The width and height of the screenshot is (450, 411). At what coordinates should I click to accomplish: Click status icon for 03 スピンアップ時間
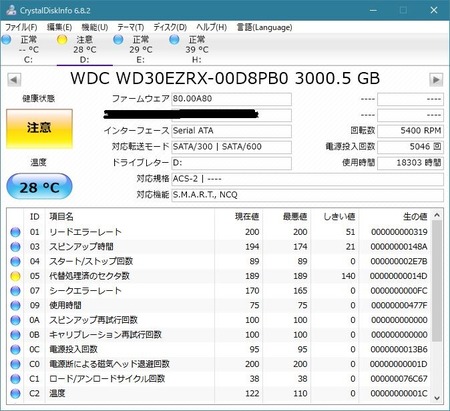pos(15,247)
